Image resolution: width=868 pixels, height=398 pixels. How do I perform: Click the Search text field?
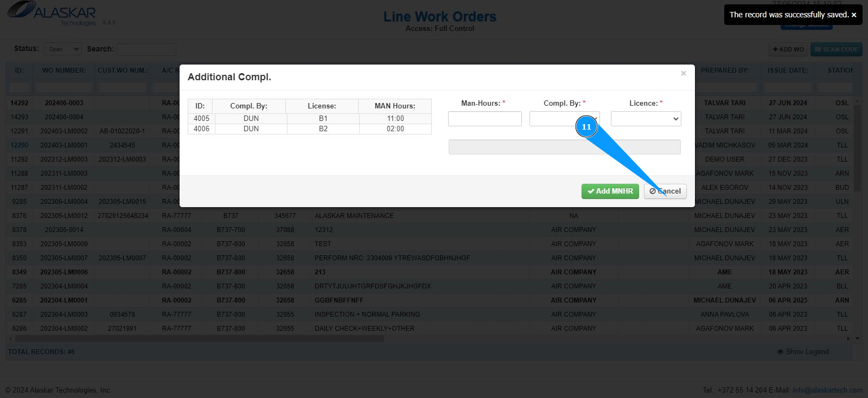coord(146,49)
